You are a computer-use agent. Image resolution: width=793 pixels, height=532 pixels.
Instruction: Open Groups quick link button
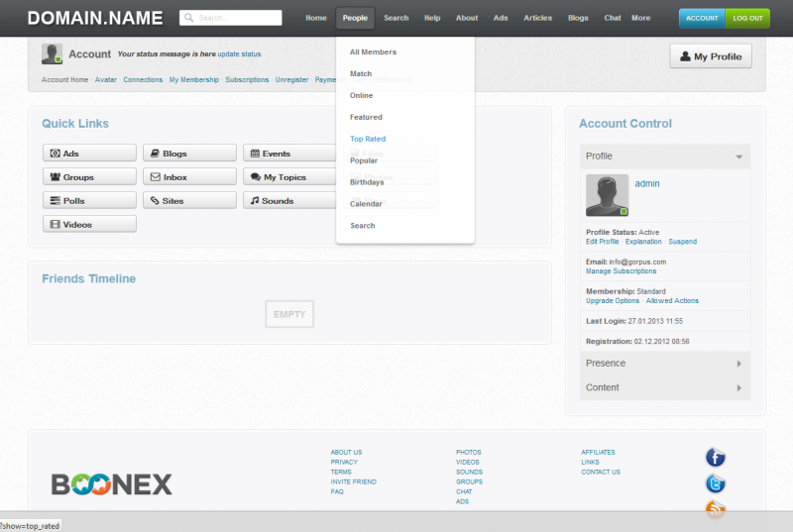(89, 177)
